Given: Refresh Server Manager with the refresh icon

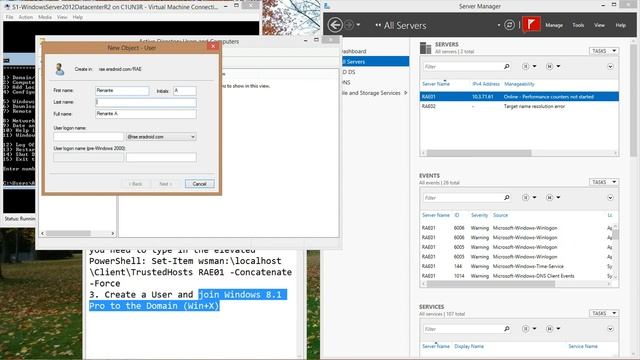Looking at the screenshot, I should click(x=509, y=25).
